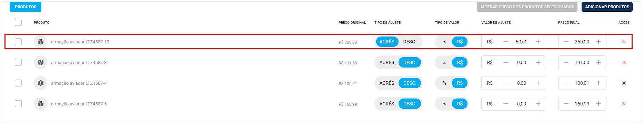Choose percent value type for LTZ4587-4
Screen dimensions: 644x124
click(444, 83)
